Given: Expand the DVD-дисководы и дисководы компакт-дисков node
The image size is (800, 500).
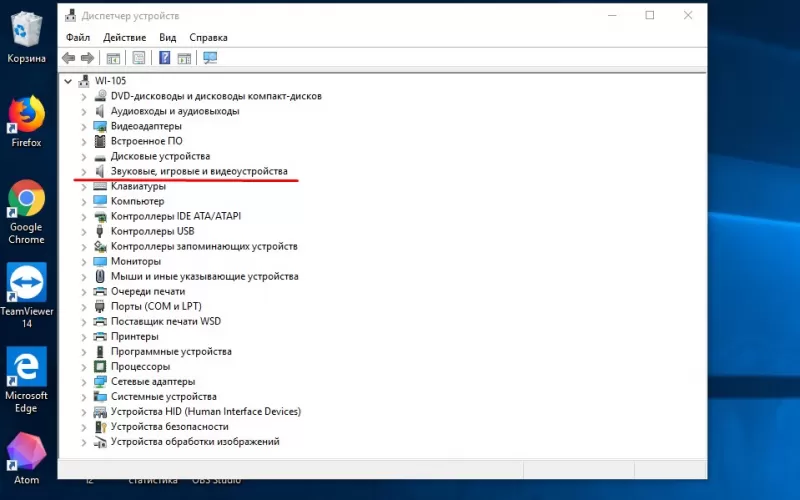Looking at the screenshot, I should [84, 96].
